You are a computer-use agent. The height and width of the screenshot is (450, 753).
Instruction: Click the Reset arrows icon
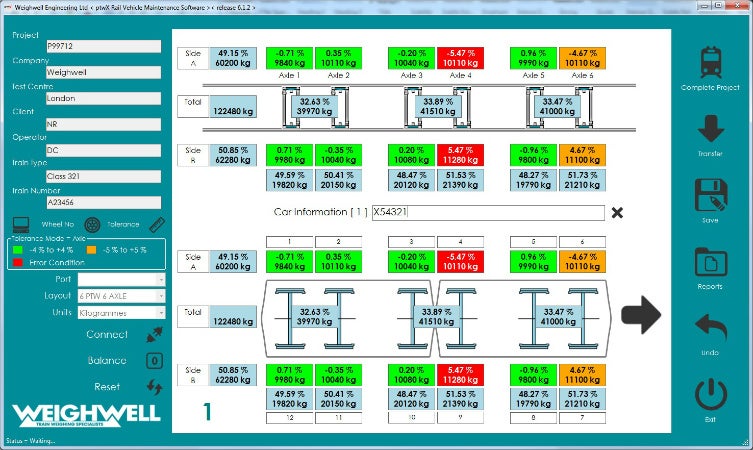pos(155,387)
